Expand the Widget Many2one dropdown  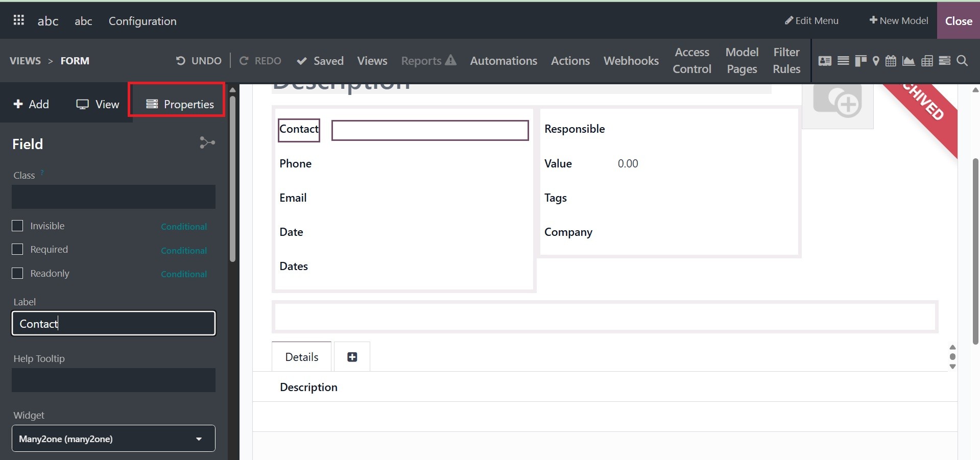tap(113, 439)
